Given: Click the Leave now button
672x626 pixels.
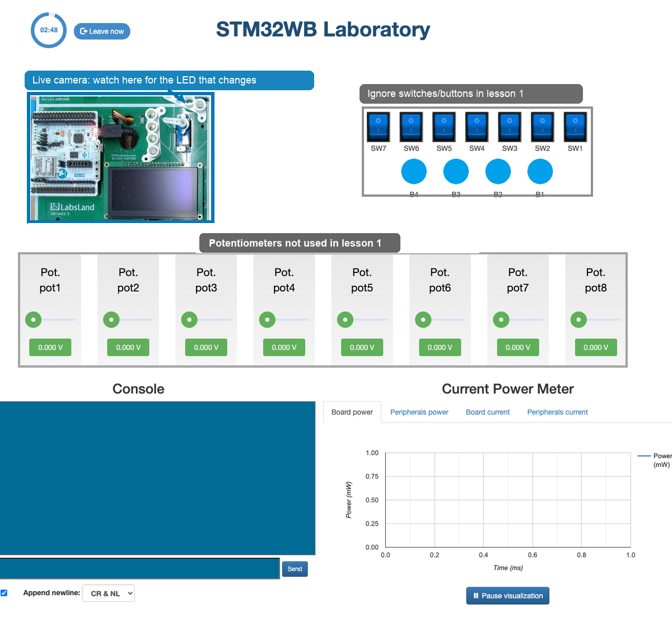Looking at the screenshot, I should point(102,31).
